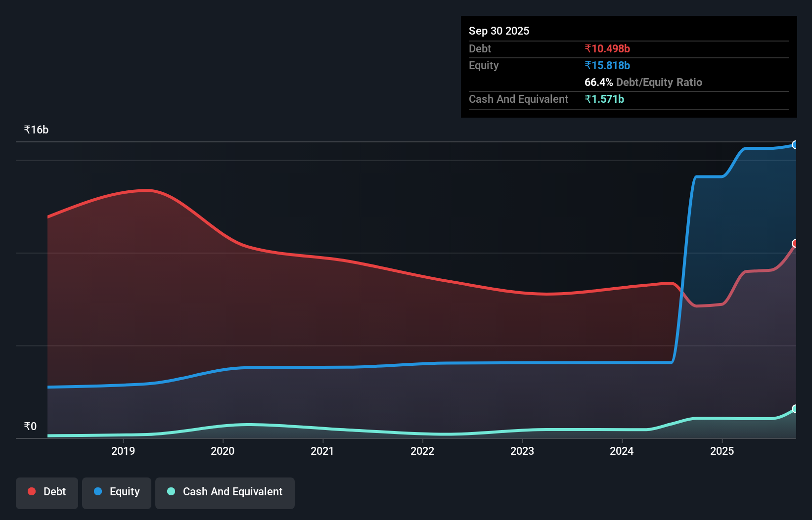Click the ₹16b axis label
The image size is (812, 520).
(x=36, y=129)
